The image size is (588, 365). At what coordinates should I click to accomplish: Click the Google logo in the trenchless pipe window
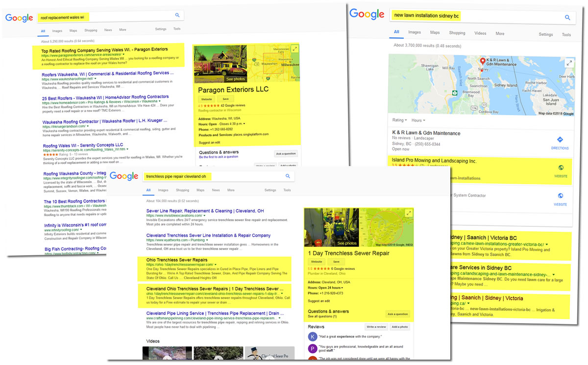[x=123, y=176]
